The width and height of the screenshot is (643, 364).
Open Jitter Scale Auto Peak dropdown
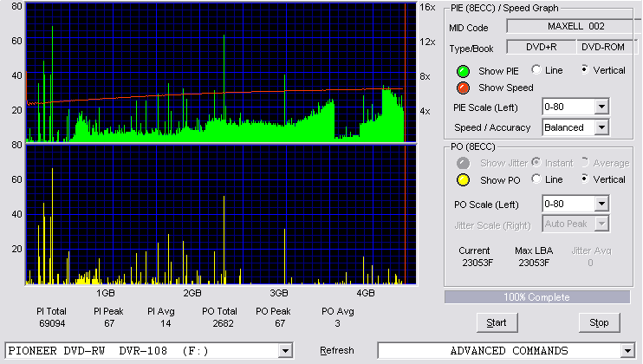point(601,224)
